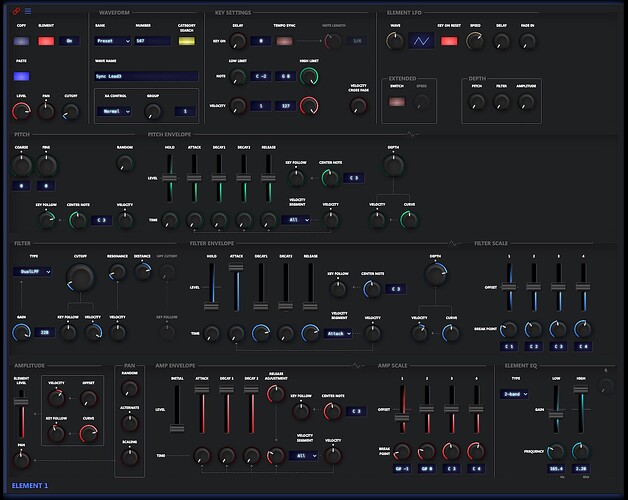
Task: Click Filter Scale Offset 4 slider
Action: coord(583,286)
